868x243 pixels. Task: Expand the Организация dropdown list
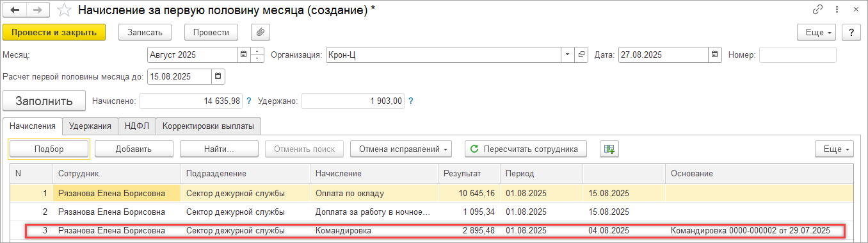568,55
